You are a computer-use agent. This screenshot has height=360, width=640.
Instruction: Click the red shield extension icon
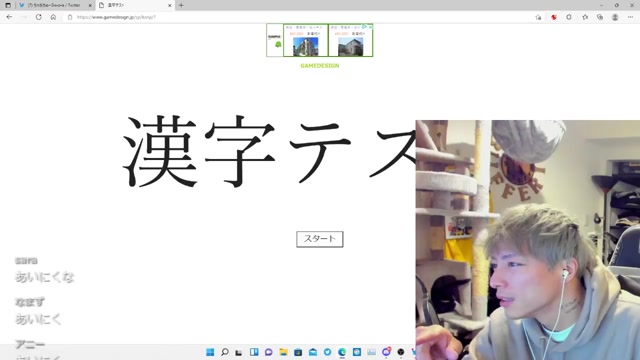point(553,17)
